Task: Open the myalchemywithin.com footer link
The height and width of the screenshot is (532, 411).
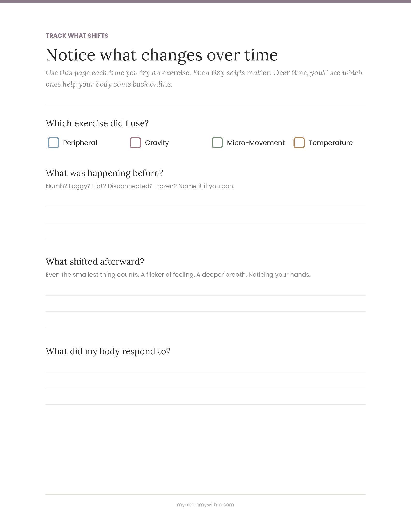Action: 205,504
